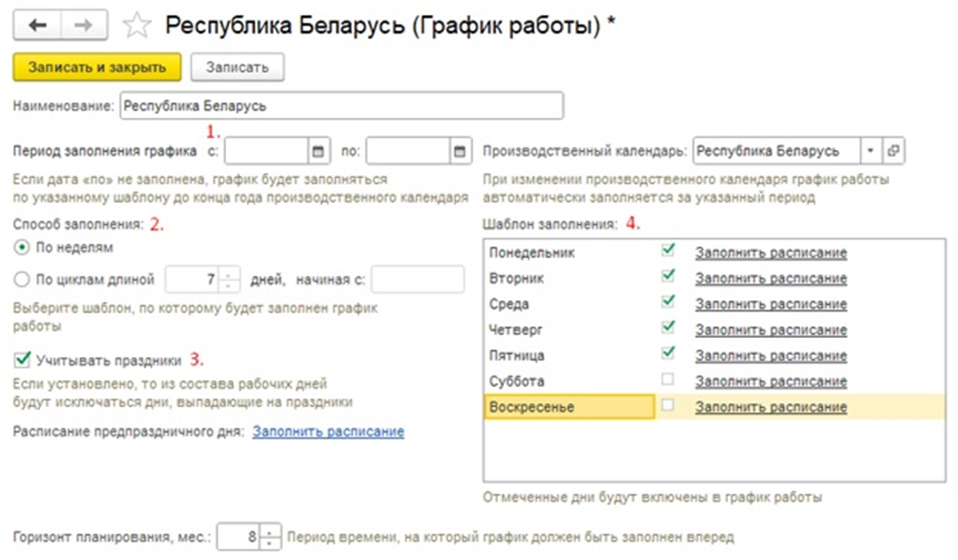Open calendar picker for period start date

pyautogui.click(x=317, y=151)
